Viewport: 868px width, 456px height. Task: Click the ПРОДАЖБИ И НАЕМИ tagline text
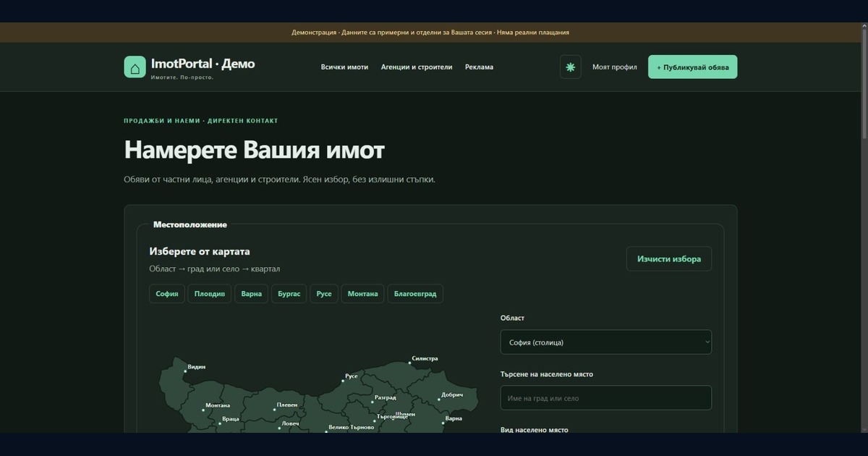(x=201, y=121)
